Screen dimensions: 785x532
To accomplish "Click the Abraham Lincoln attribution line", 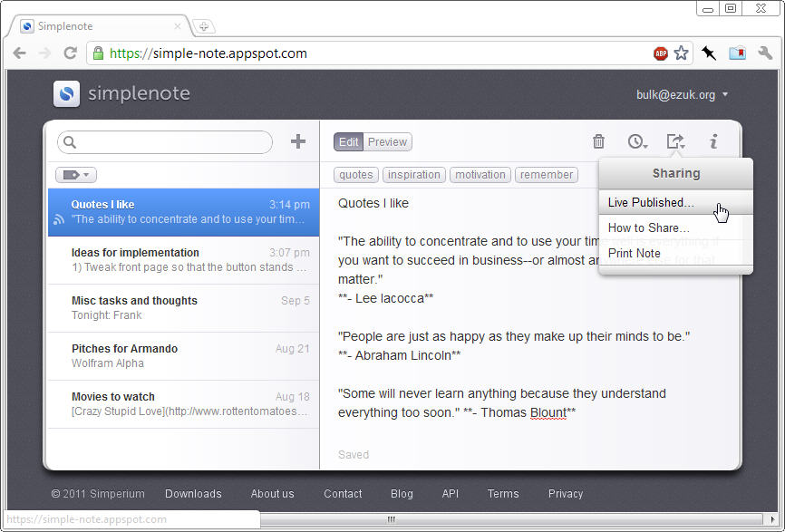I will [399, 356].
